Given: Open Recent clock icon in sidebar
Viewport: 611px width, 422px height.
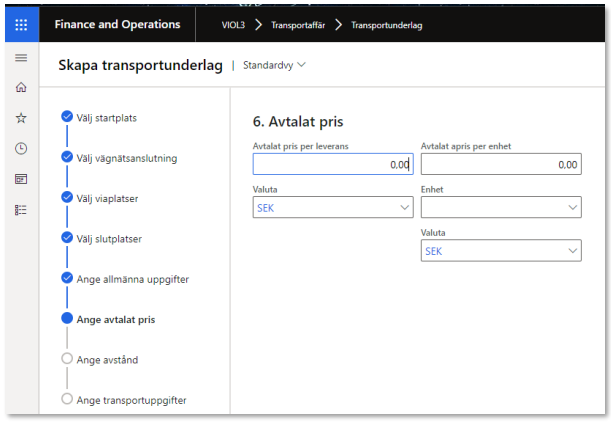Looking at the screenshot, I should [21, 148].
